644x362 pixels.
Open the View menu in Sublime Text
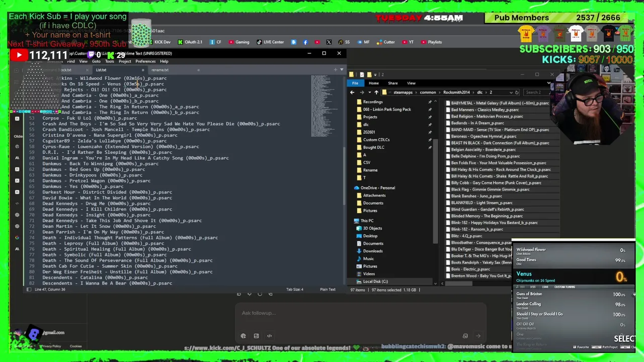[x=83, y=61]
